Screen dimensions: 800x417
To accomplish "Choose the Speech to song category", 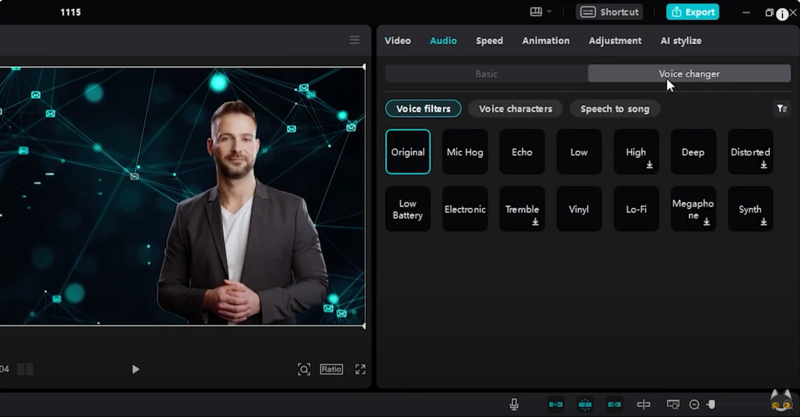I will click(x=615, y=109).
